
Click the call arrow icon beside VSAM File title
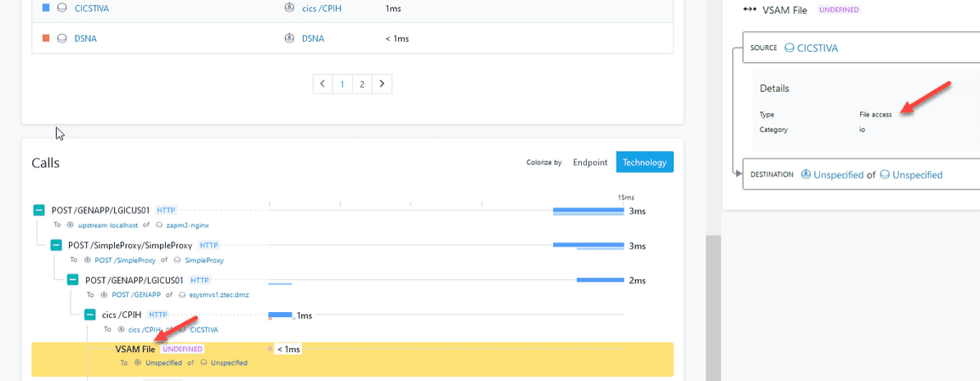(749, 9)
